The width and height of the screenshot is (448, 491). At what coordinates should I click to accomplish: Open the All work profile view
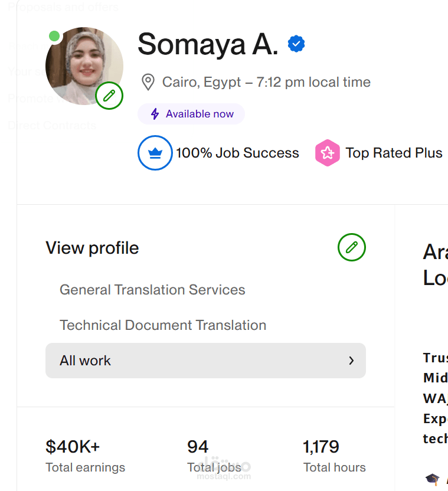(x=205, y=361)
